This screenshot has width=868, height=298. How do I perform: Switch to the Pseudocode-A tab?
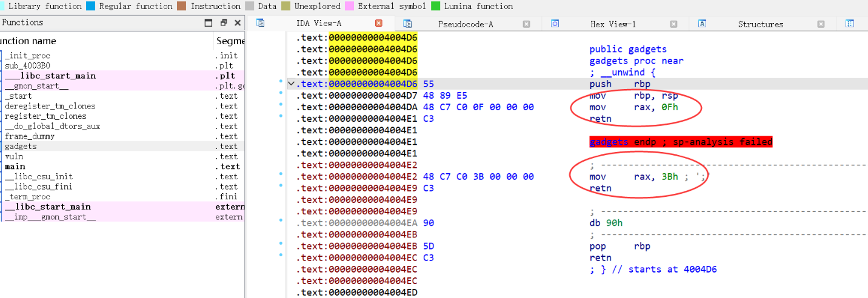pyautogui.click(x=466, y=24)
